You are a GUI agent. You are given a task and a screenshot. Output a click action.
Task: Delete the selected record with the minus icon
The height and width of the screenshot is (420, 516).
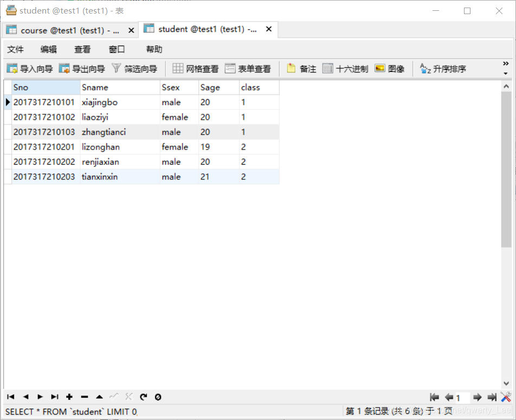click(85, 397)
